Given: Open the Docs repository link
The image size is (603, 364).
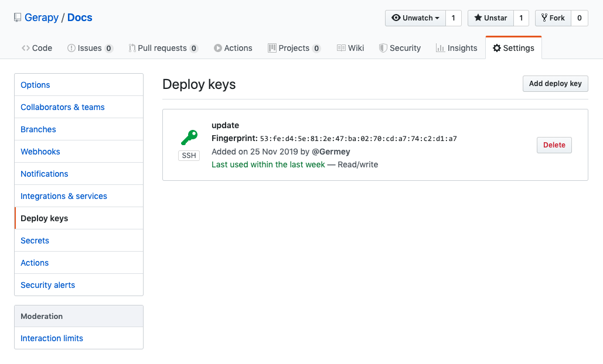Looking at the screenshot, I should point(80,18).
